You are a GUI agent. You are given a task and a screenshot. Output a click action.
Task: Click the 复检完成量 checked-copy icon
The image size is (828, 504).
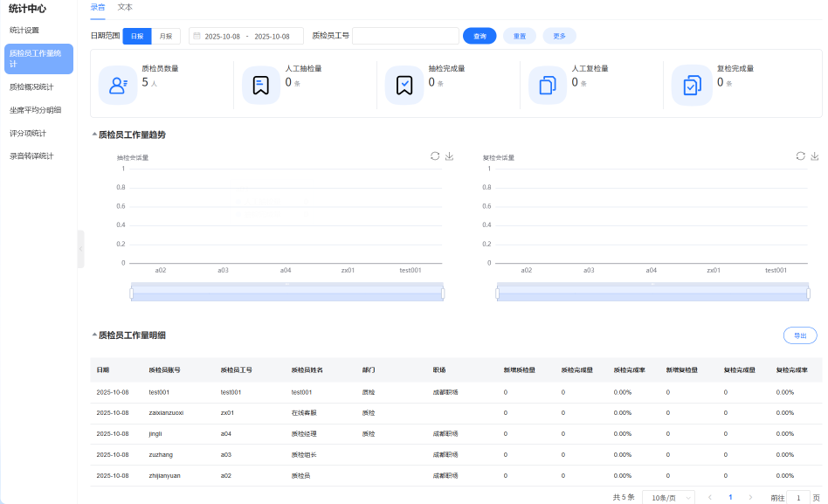pyautogui.click(x=692, y=85)
